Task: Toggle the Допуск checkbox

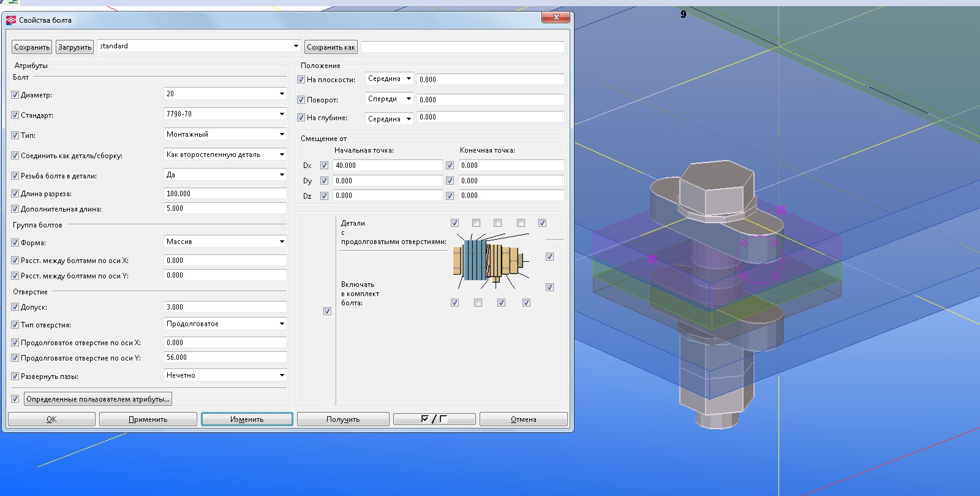Action: [15, 307]
